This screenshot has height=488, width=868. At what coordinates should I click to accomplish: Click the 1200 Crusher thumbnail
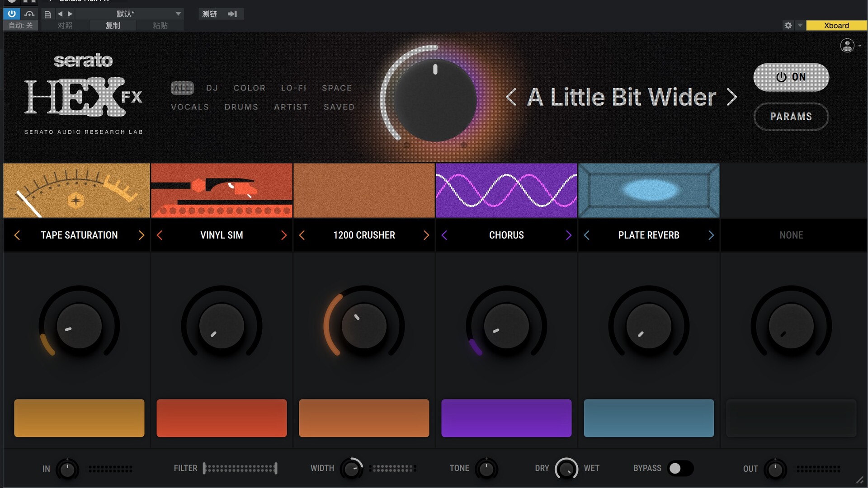[x=364, y=190]
